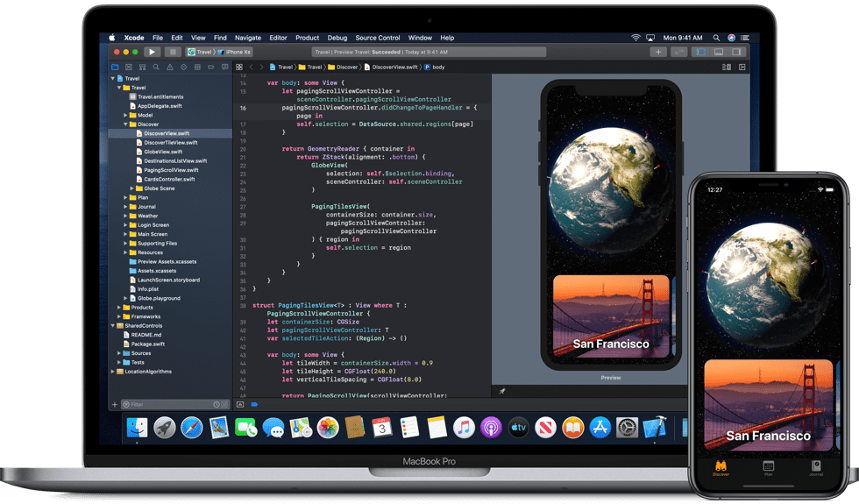Open the App Store from the Dock

tap(600, 428)
